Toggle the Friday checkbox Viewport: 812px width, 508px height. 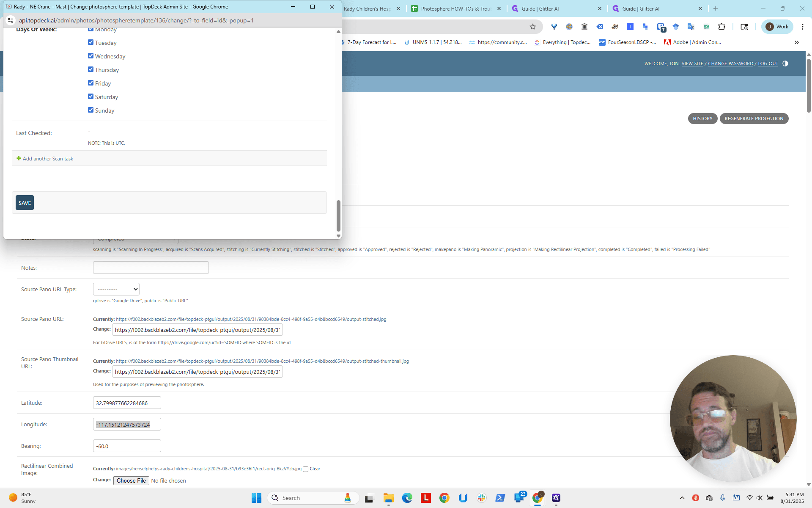click(91, 83)
